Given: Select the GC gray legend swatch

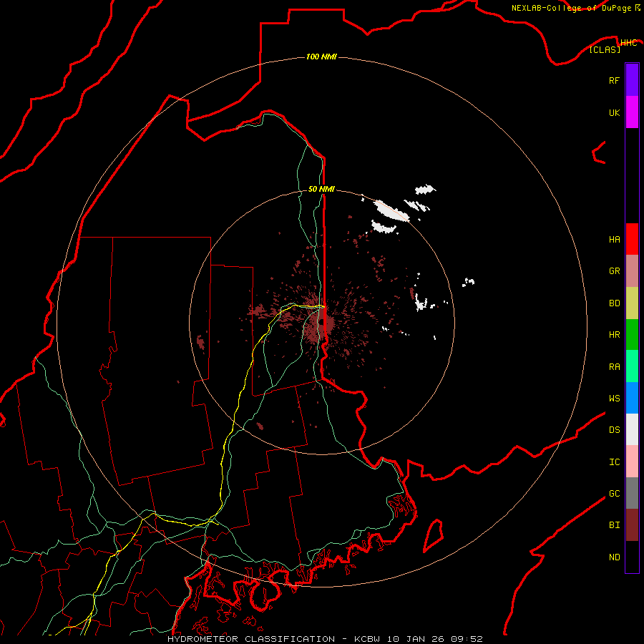Looking at the screenshot, I should (632, 493).
